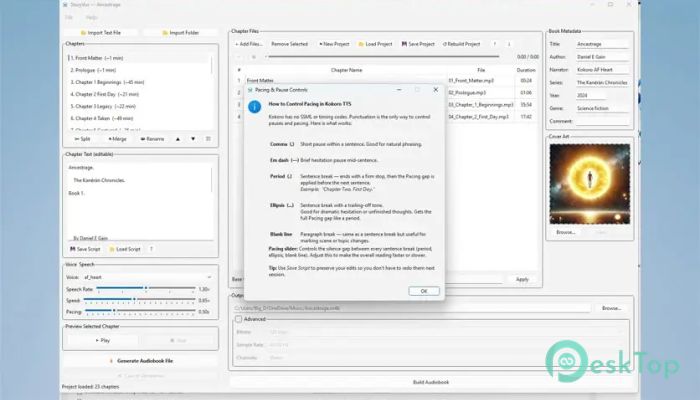
Task: Click Import Folder button
Action: pos(180,33)
